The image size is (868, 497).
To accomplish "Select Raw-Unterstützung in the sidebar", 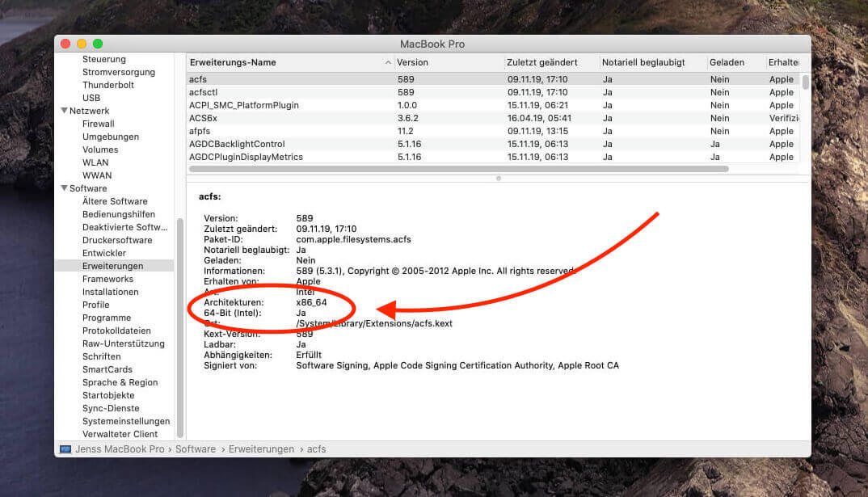I will tap(124, 343).
